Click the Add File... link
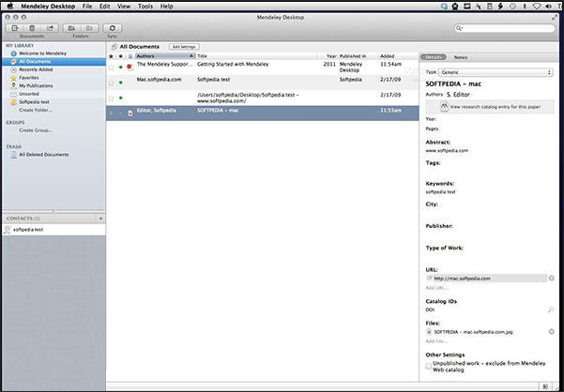The image size is (564, 392). tap(436, 341)
